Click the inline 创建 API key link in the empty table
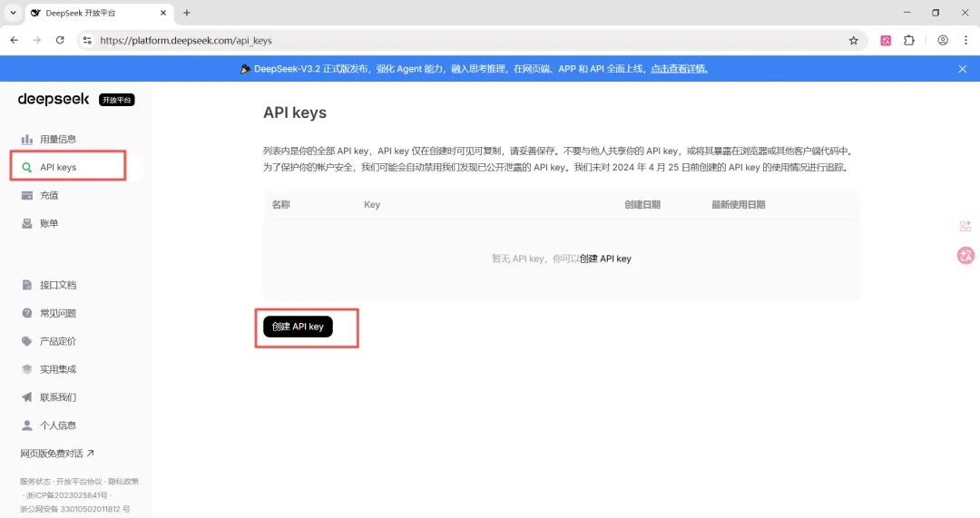Viewport: 980px width, 518px height. (605, 259)
